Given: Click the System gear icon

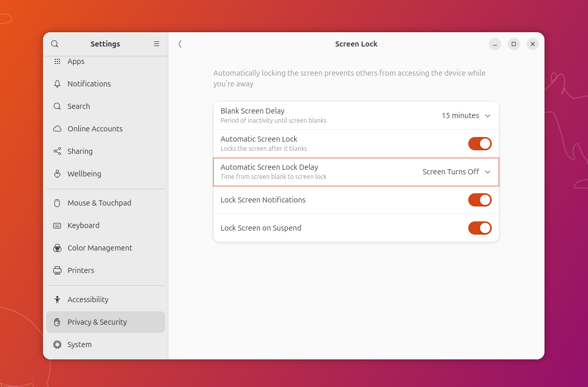Looking at the screenshot, I should click(57, 344).
